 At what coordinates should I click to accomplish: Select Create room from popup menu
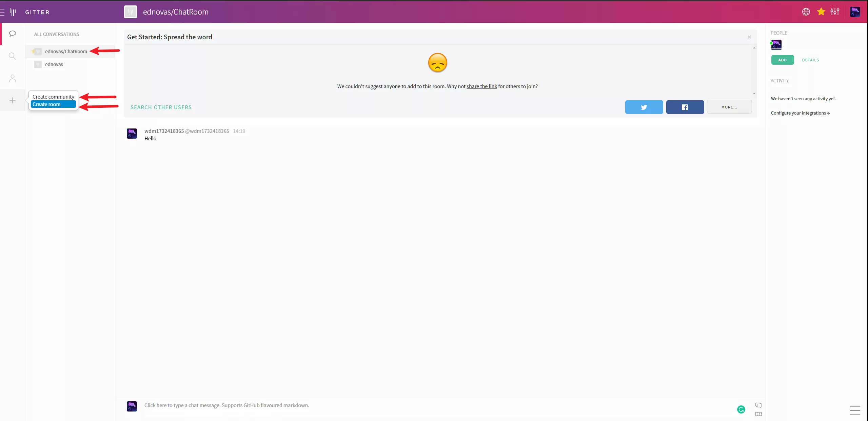[x=53, y=104]
